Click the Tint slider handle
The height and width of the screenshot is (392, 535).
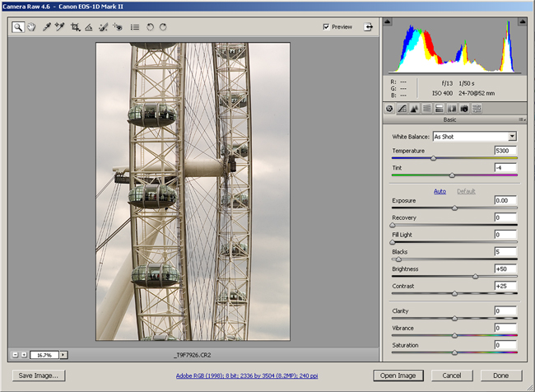point(452,175)
